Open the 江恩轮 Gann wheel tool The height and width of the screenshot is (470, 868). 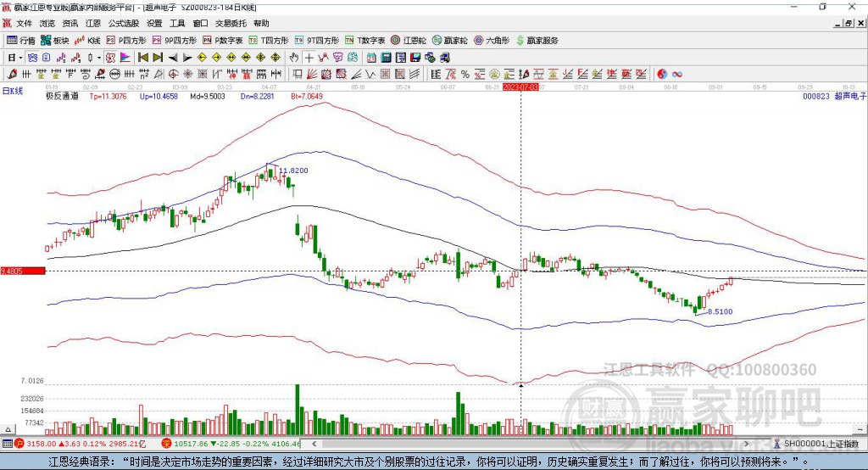tap(409, 41)
